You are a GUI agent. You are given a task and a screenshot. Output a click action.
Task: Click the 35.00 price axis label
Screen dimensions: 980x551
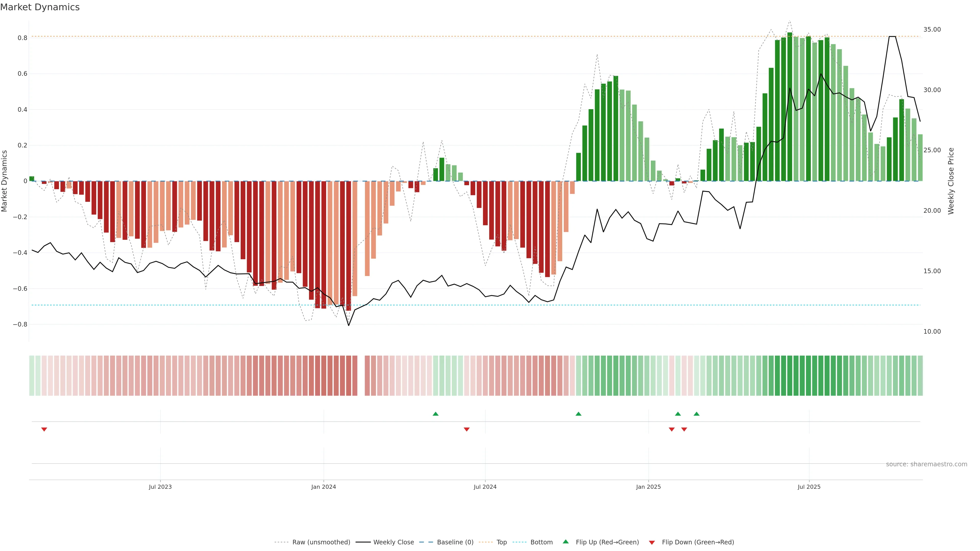(x=932, y=29)
